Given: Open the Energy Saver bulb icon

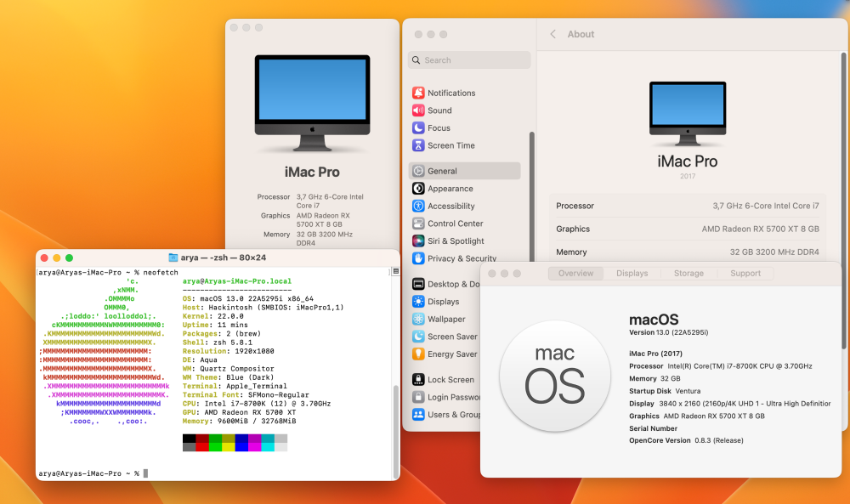Looking at the screenshot, I should (x=418, y=354).
